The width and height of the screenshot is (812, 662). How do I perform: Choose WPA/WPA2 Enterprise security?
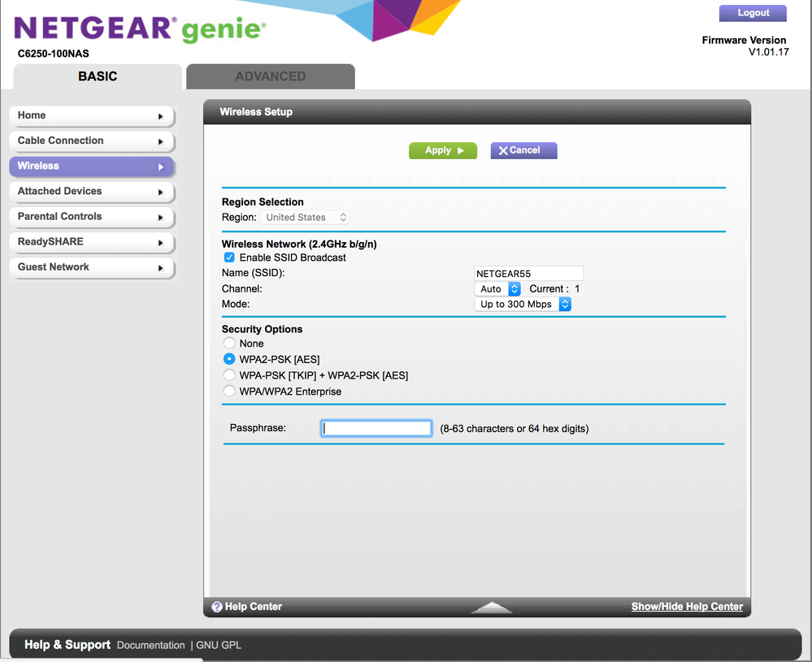pyautogui.click(x=228, y=391)
